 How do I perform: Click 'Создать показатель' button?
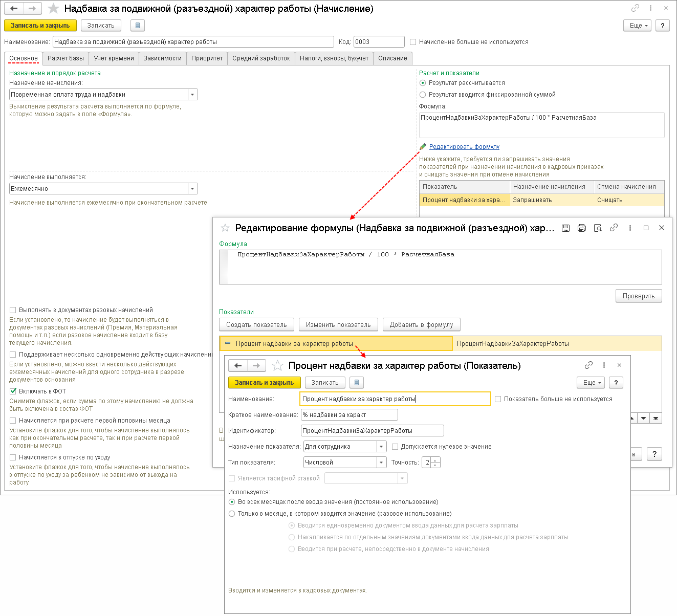pos(257,325)
